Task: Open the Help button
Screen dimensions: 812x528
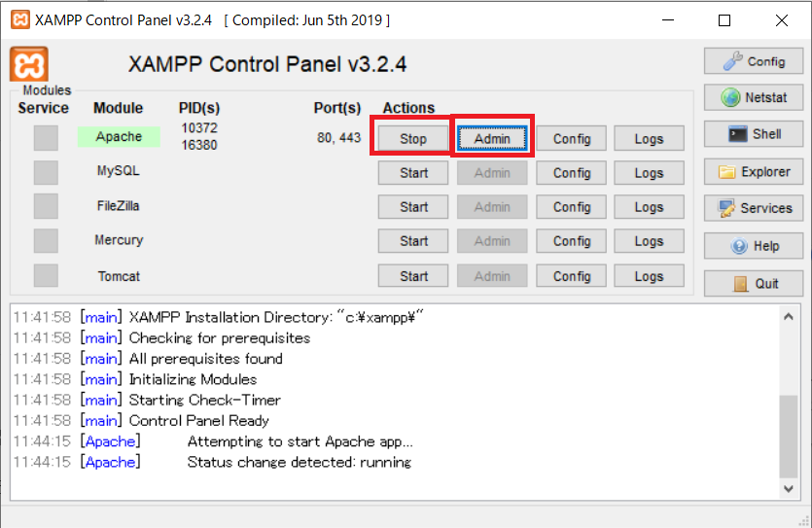Action: pyautogui.click(x=754, y=246)
